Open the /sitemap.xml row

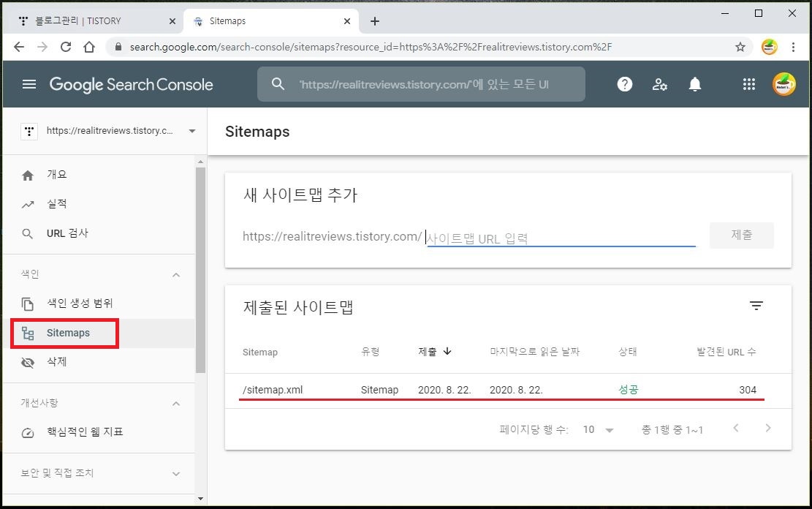pos(508,390)
